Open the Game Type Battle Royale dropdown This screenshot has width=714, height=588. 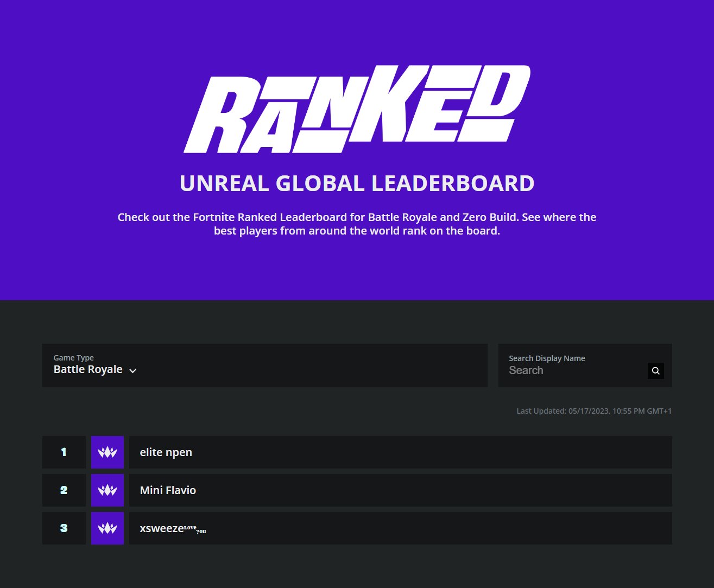click(264, 365)
